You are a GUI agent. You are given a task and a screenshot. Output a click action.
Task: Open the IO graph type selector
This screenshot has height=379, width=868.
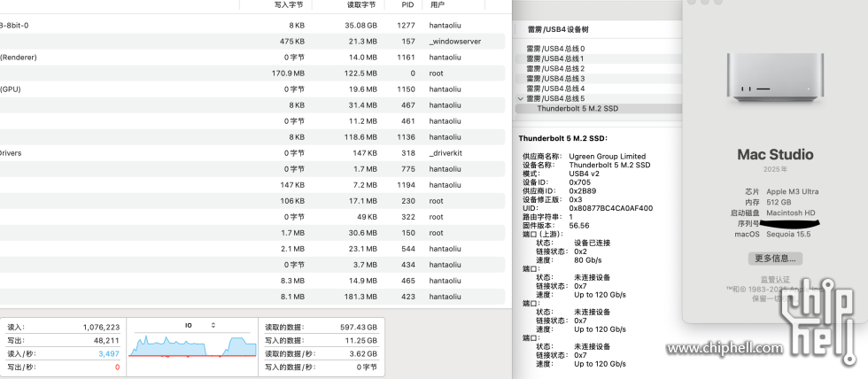tap(213, 325)
